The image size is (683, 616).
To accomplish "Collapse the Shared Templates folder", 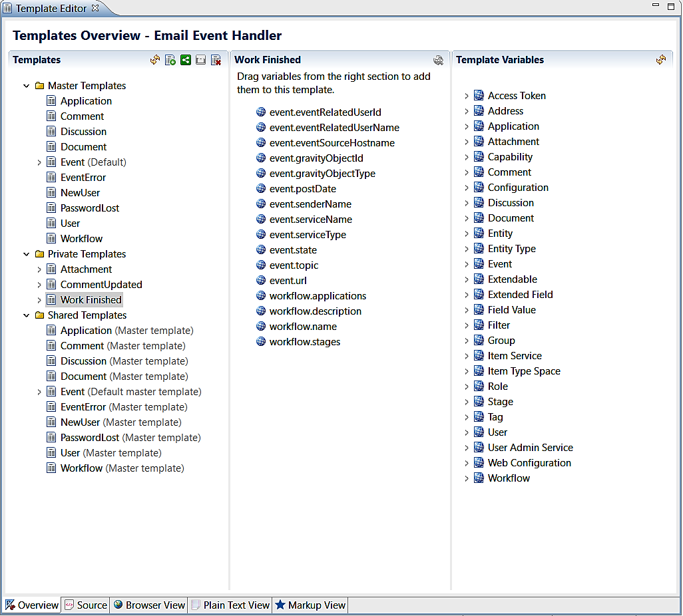I will (27, 315).
